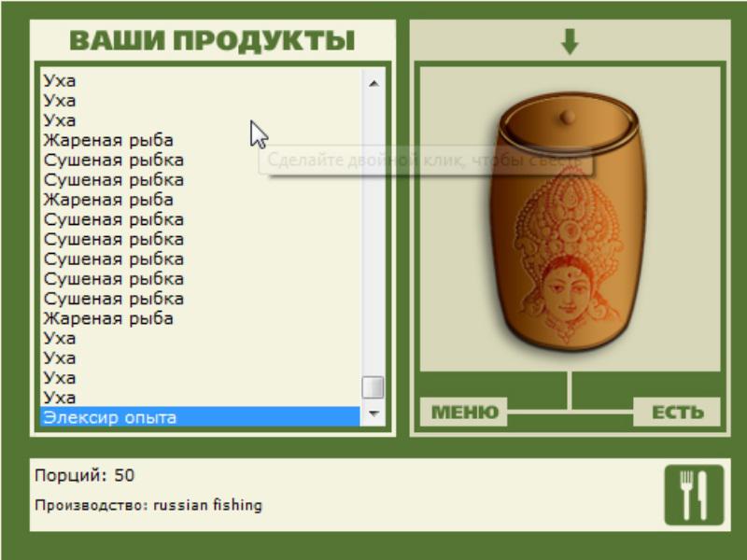This screenshot has height=560, width=747.
Task: Select the topmost Уха row in the list
Action: coord(200,80)
